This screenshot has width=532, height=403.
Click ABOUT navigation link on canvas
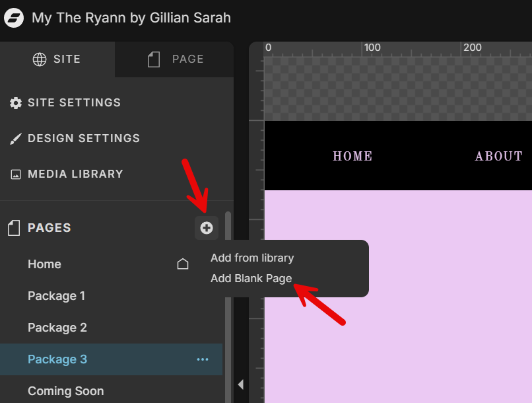click(x=498, y=157)
